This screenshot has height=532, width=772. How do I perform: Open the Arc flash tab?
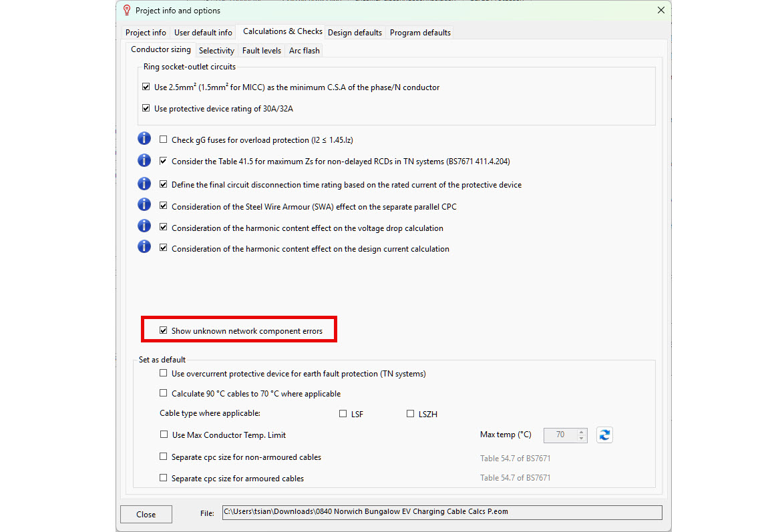(x=304, y=51)
